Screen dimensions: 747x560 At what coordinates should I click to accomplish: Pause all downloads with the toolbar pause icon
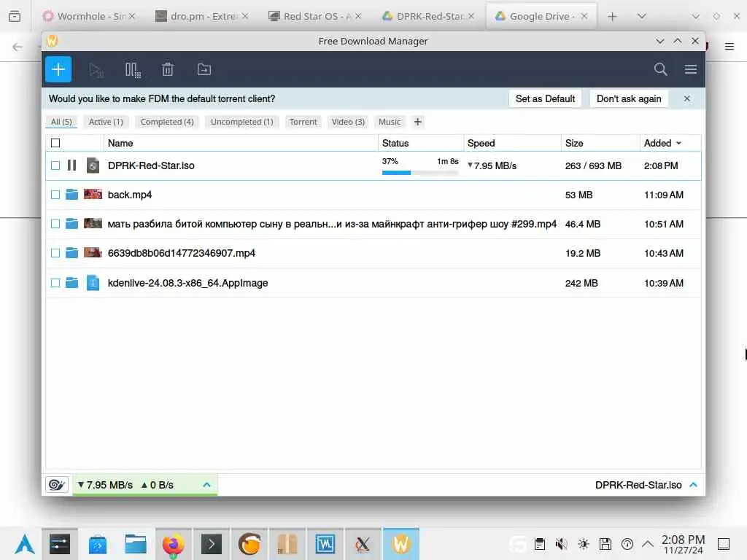133,70
